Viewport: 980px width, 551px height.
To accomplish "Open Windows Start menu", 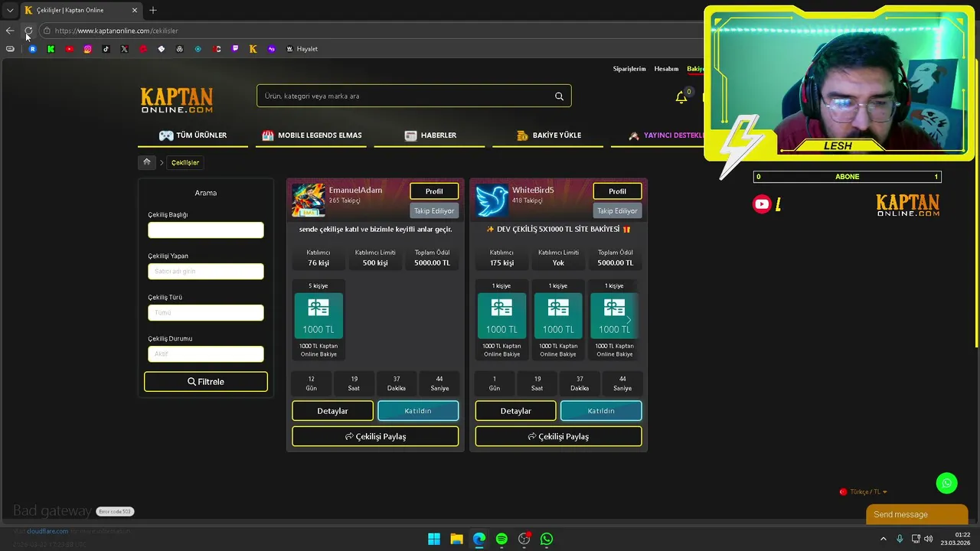I will [434, 539].
